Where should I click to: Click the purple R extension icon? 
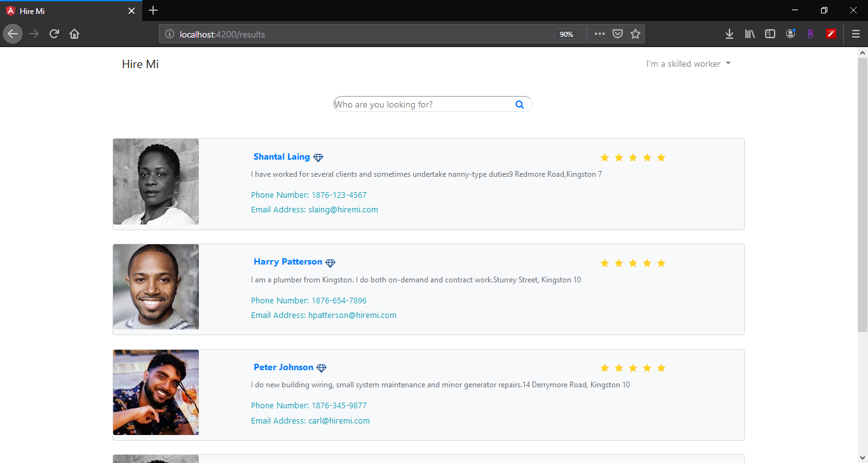[x=811, y=34]
